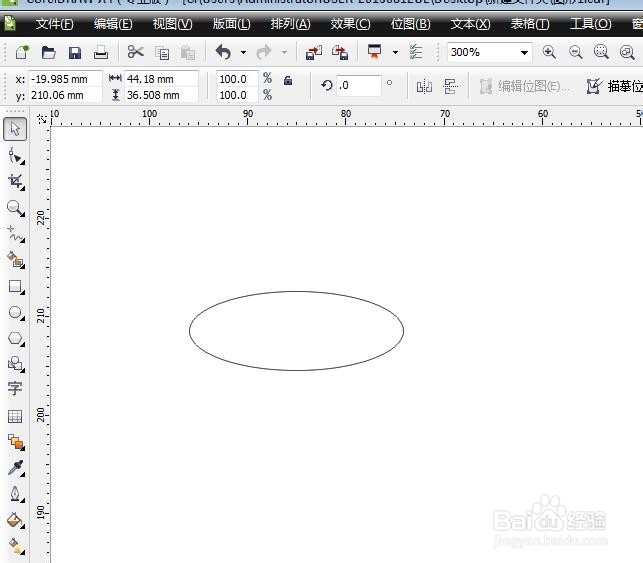Select the Freehand drawing tool
643x563 pixels.
[16, 234]
